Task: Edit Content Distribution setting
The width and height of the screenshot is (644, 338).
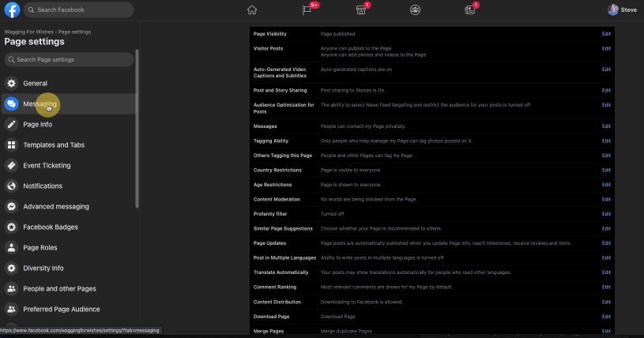Action: point(606,302)
